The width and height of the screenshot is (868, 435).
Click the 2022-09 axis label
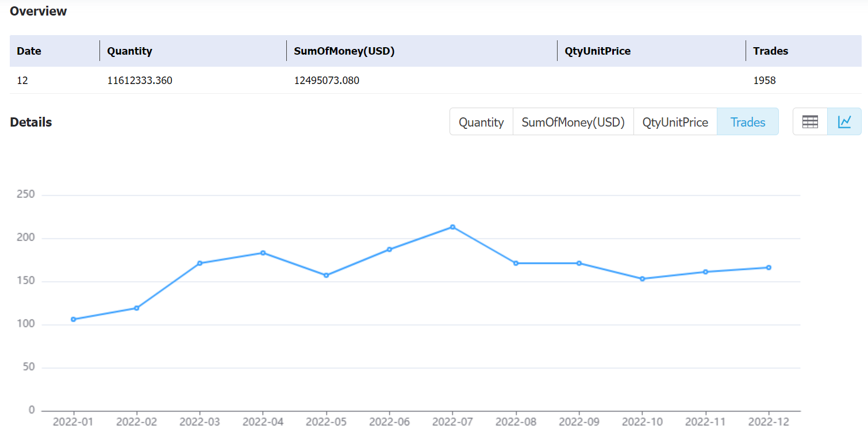pos(579,422)
